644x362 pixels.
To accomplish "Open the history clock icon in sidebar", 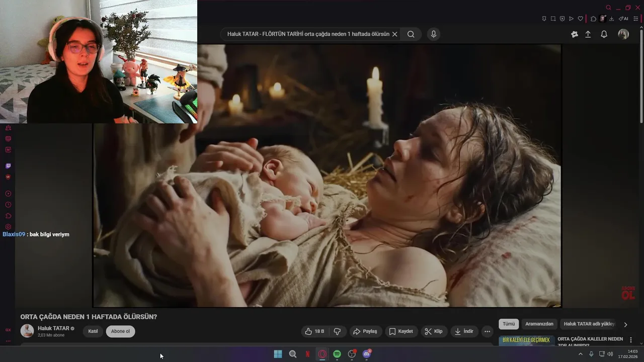I will click(8, 205).
